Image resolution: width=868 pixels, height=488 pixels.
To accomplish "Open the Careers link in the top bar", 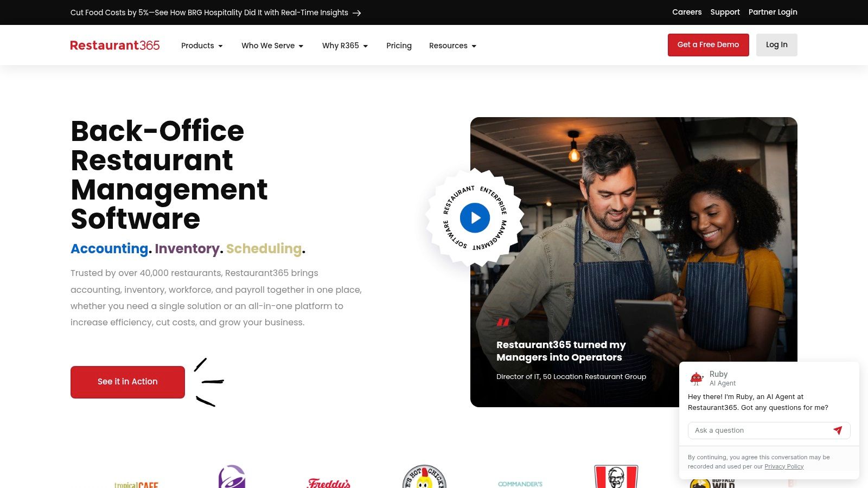I will (x=687, y=12).
